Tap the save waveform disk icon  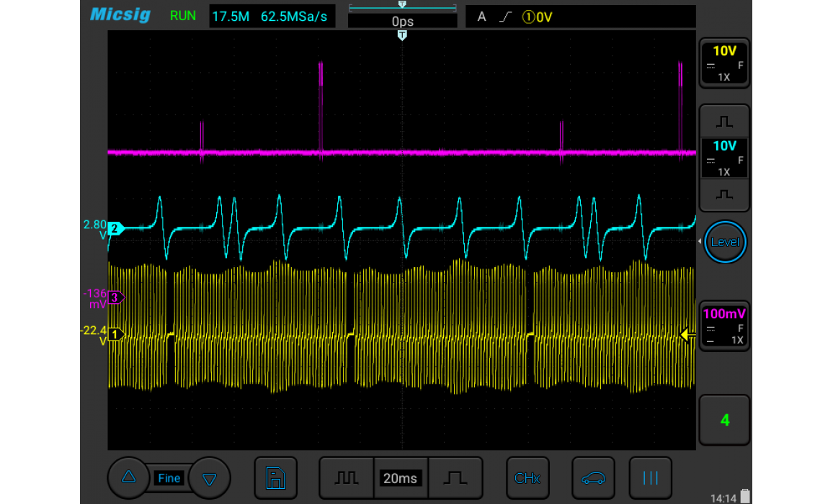tap(275, 478)
